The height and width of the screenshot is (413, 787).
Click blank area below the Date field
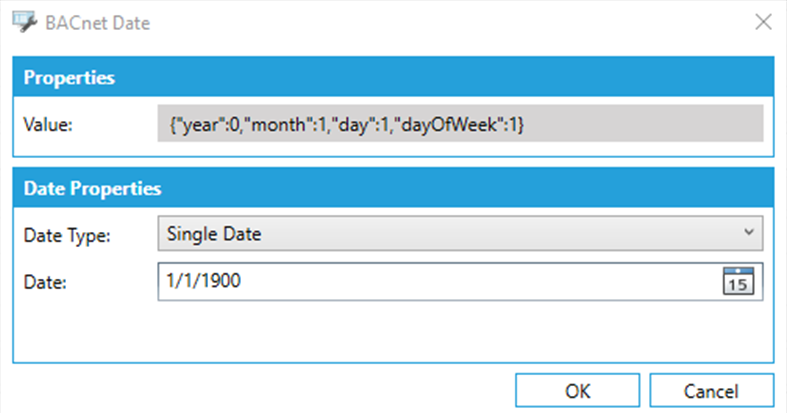pos(400,330)
